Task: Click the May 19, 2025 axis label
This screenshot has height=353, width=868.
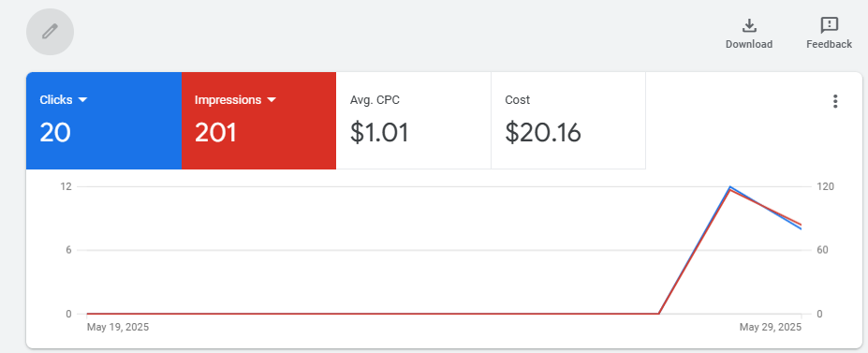Action: (x=118, y=327)
